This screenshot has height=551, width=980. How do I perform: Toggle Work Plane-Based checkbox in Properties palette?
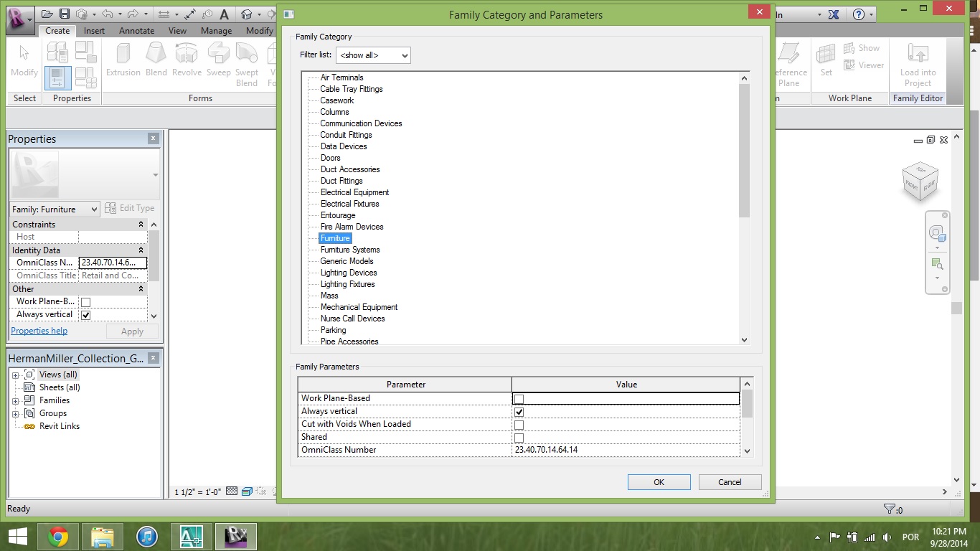(85, 302)
